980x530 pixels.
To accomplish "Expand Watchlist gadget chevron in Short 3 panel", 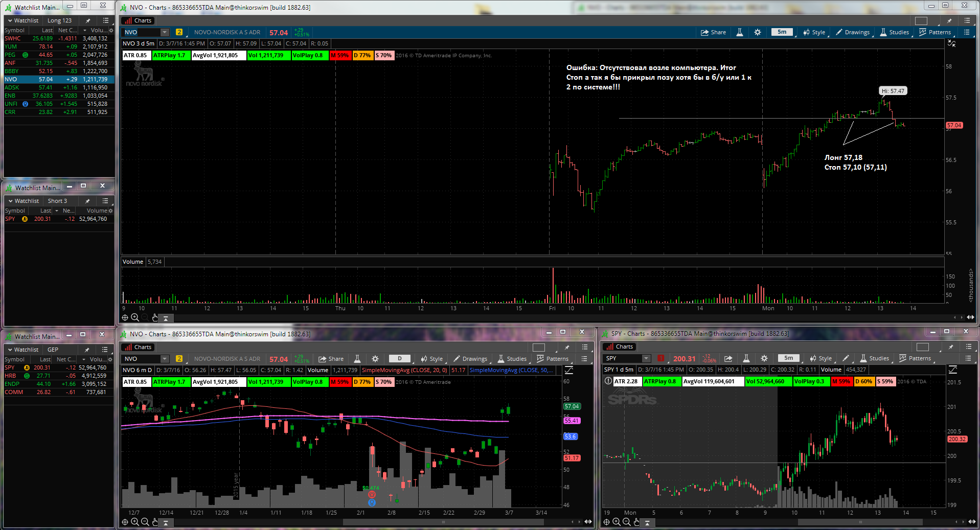I will pos(10,201).
